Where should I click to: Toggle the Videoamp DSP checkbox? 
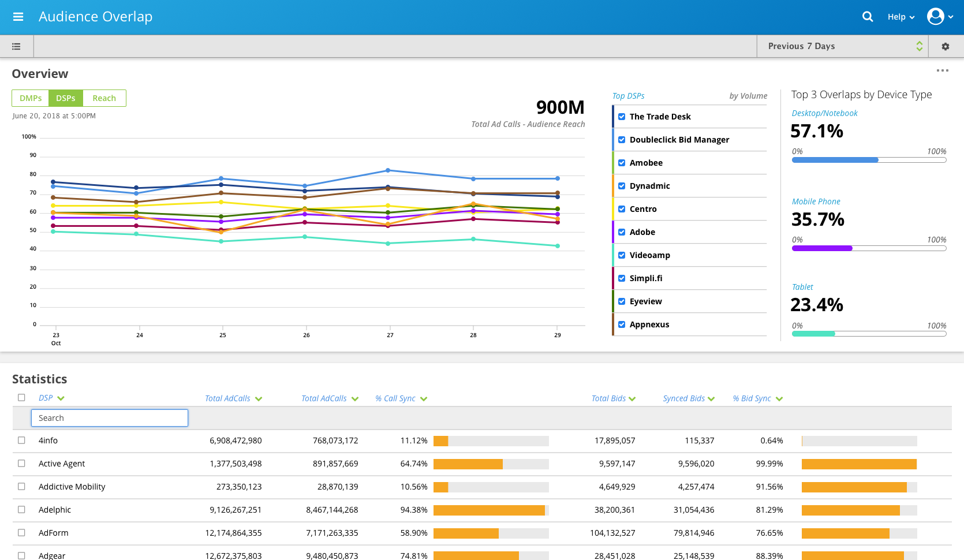(x=622, y=255)
